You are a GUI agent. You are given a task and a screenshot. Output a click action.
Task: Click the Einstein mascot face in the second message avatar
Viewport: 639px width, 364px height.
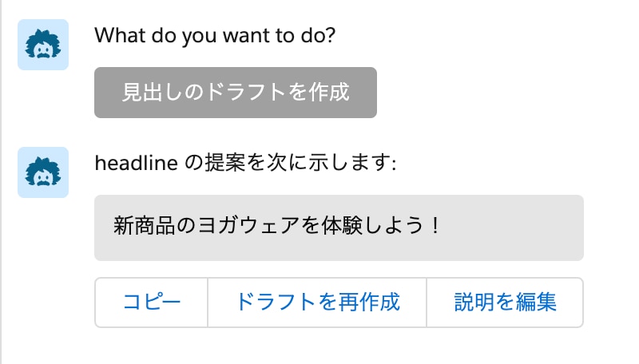(43, 172)
